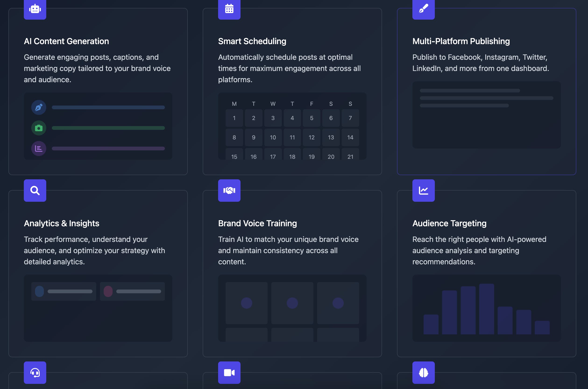This screenshot has width=588, height=389.
Task: Select day 7 in the calendar grid
Action: point(350,118)
